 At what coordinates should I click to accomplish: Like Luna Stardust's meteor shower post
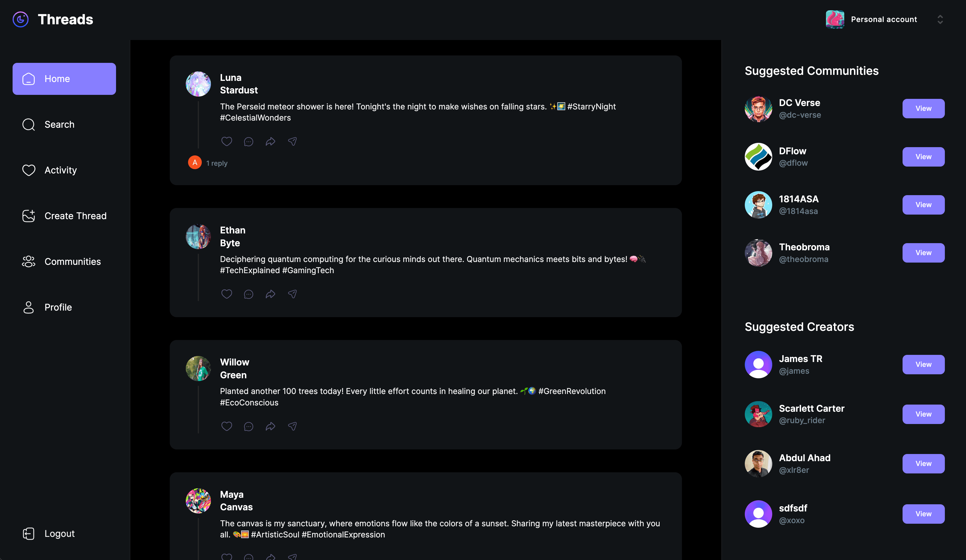click(227, 141)
